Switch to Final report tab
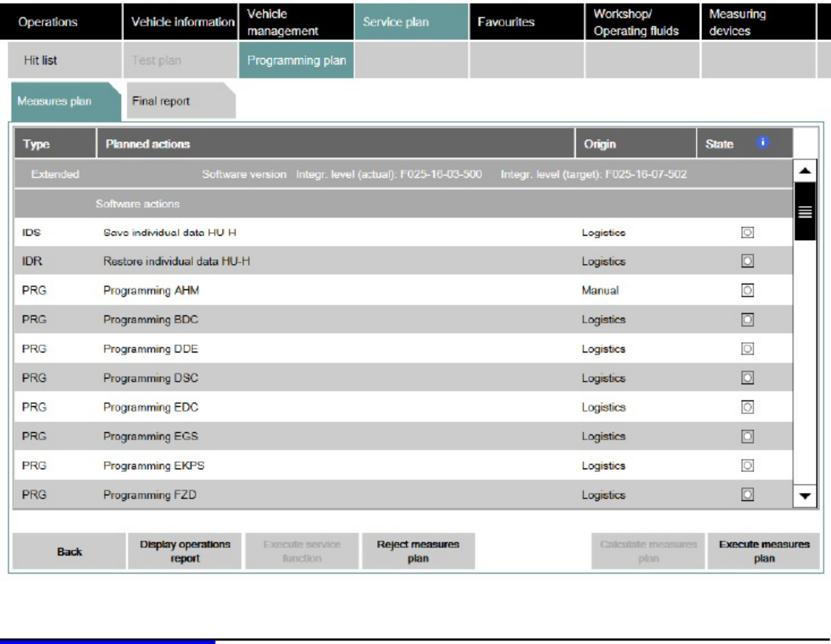The width and height of the screenshot is (831, 644). tap(181, 101)
